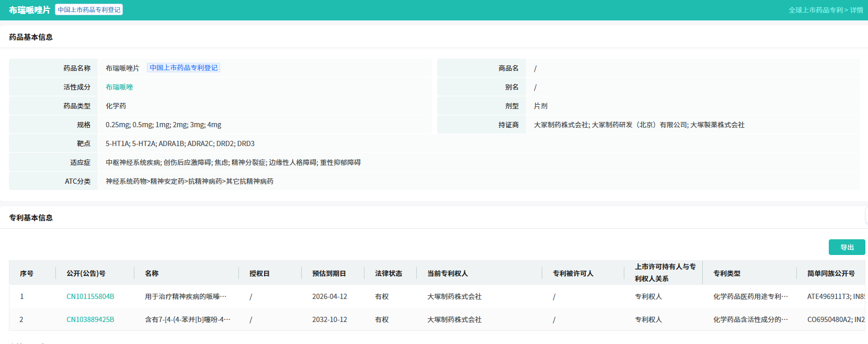The height and width of the screenshot is (344, 868).
Task: Click the 2026-04-12 expiry date cell
Action: click(x=329, y=296)
